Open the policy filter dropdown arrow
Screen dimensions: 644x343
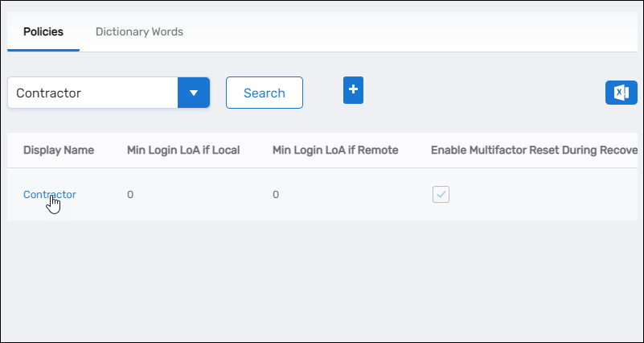point(193,93)
